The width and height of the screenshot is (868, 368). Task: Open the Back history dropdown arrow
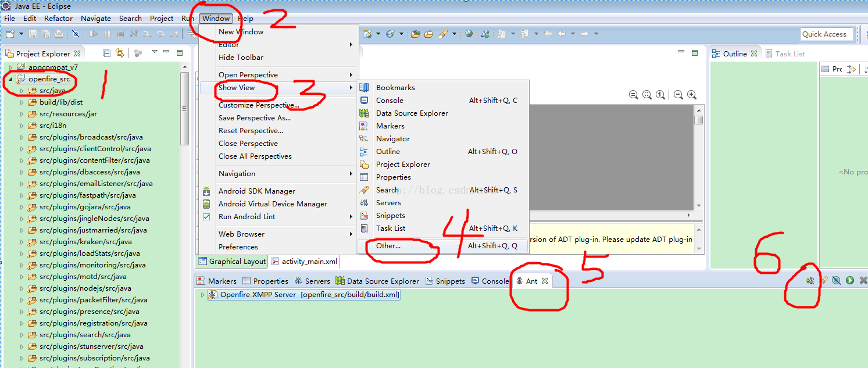pyautogui.click(x=572, y=34)
